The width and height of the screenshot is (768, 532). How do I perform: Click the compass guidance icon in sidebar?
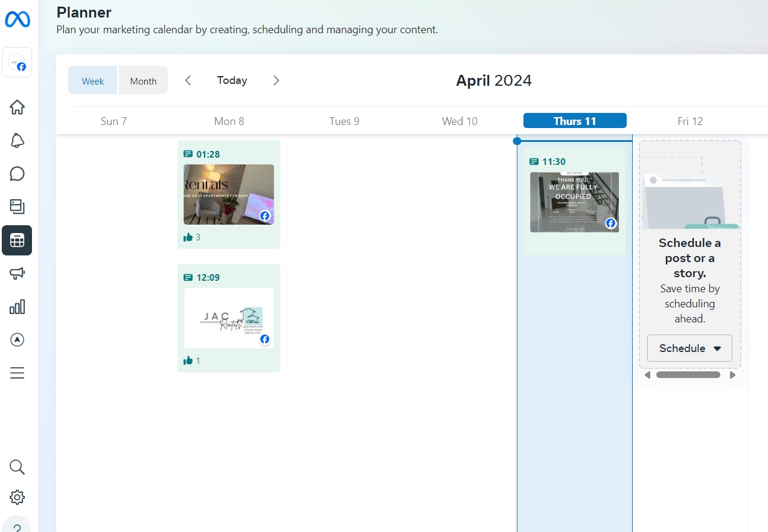coord(18,340)
